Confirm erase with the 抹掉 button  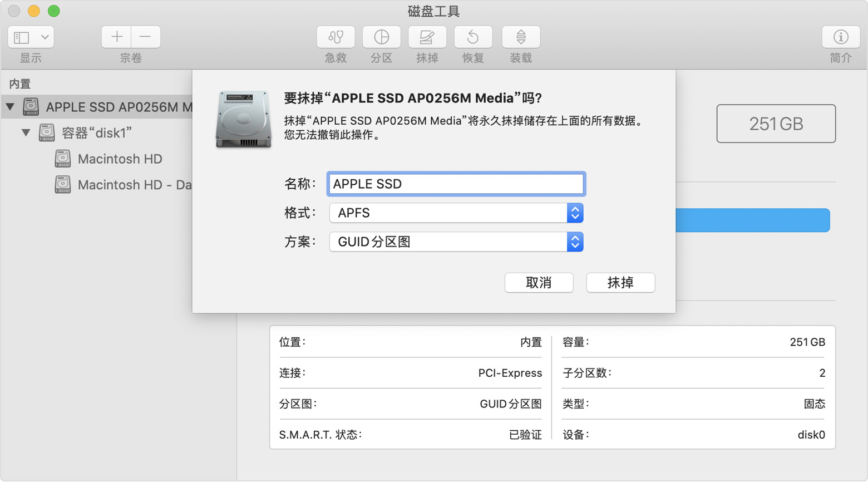point(620,283)
